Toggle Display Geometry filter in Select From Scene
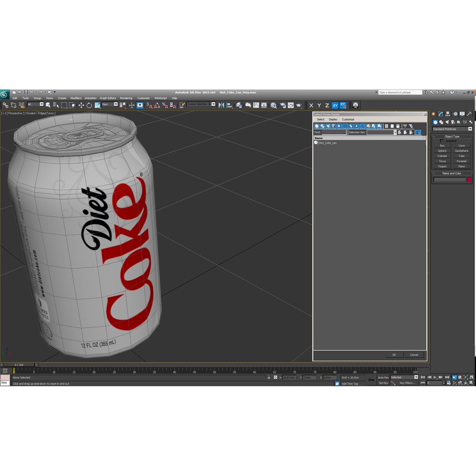This screenshot has width=476, height=476. coord(316,126)
